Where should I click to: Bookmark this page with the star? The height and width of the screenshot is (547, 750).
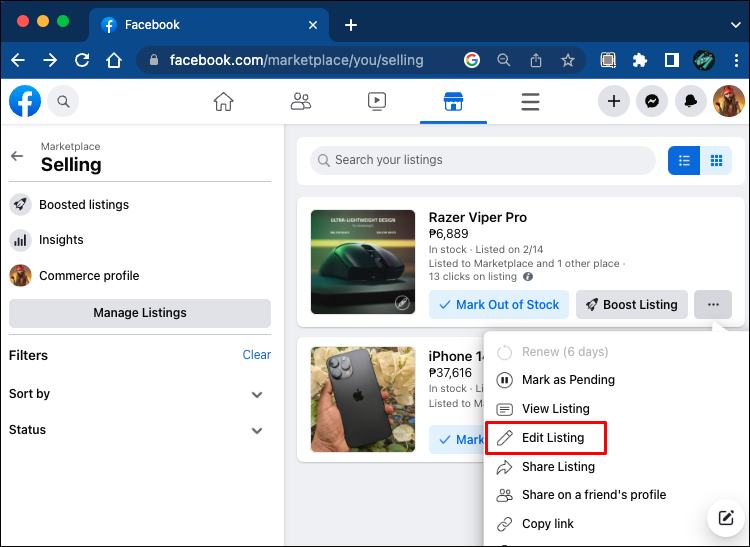568,60
